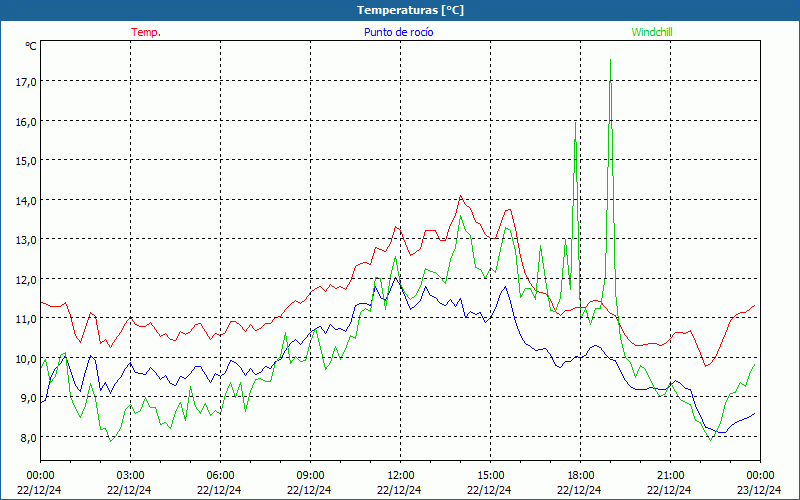Click the 10,0 y-axis label
Viewport: 800px width, 500px height.
(x=26, y=358)
